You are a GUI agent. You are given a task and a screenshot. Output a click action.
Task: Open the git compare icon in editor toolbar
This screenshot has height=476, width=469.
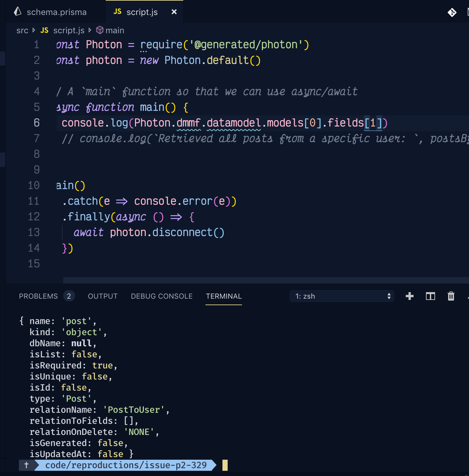tap(452, 12)
